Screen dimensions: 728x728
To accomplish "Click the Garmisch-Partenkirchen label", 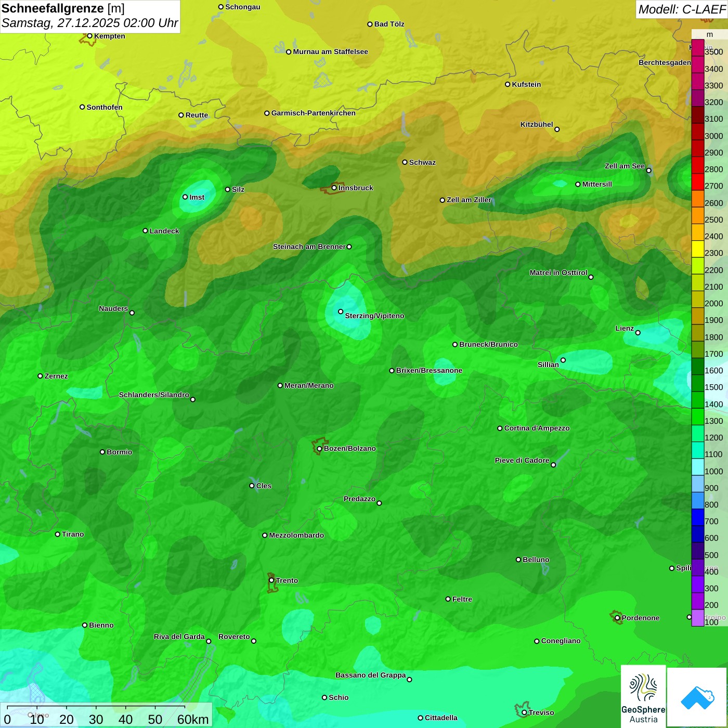I will point(314,113).
